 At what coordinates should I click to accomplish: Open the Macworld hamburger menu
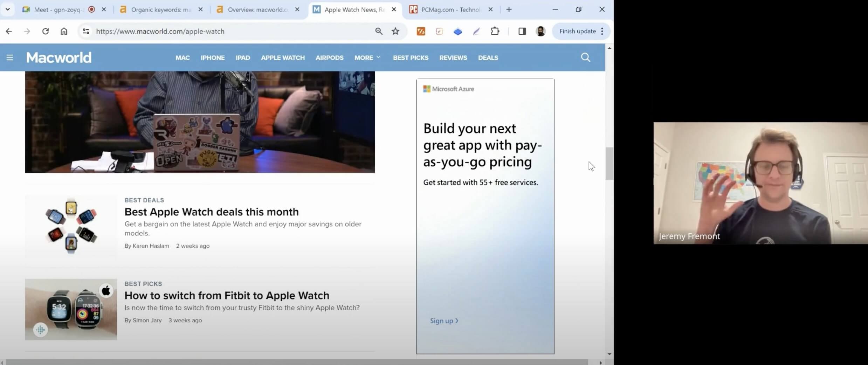[10, 57]
